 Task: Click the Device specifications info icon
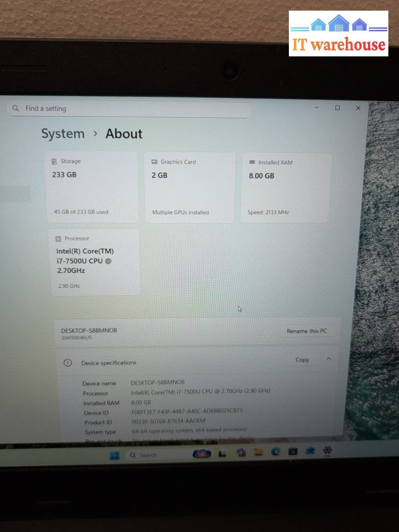click(68, 363)
